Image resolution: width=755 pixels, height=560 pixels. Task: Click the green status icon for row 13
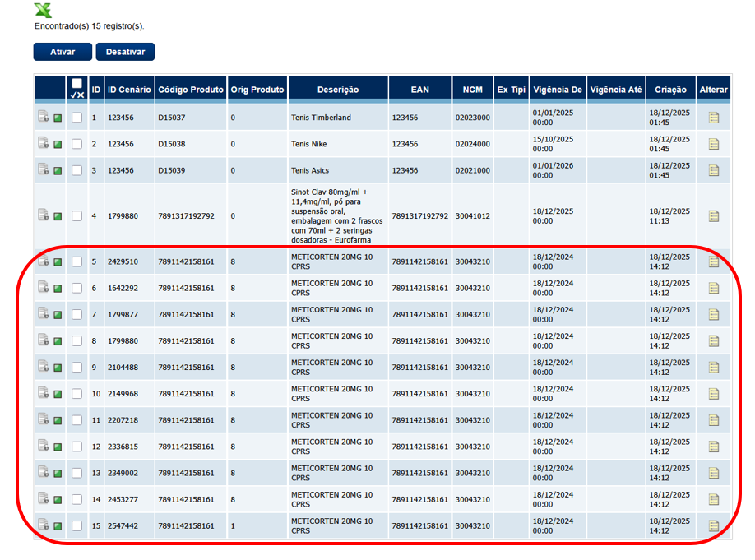pyautogui.click(x=58, y=474)
